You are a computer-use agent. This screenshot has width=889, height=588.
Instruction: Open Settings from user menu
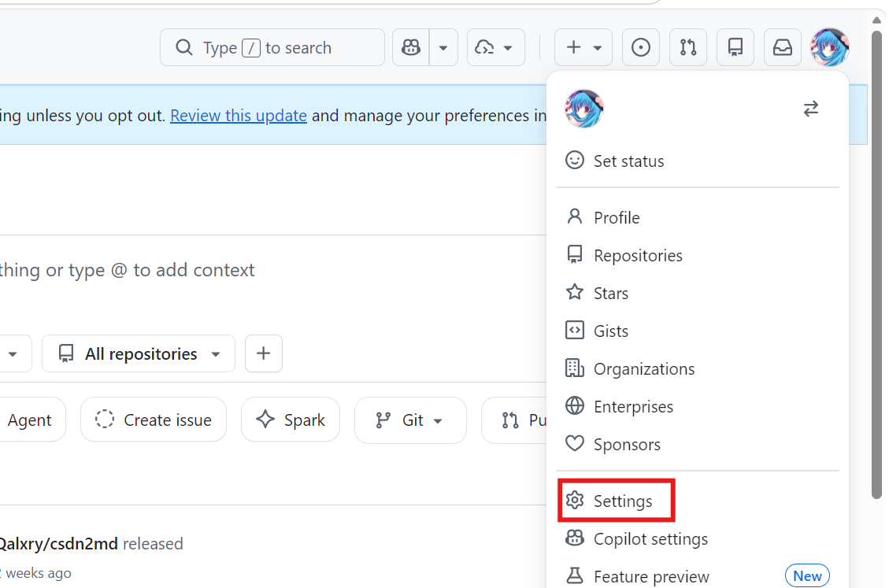(698, 501)
